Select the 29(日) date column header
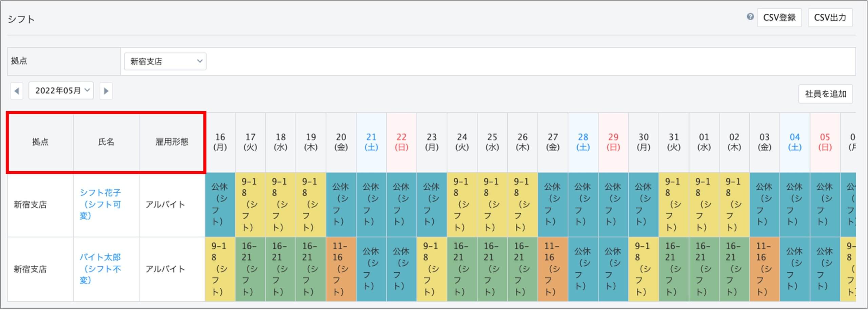This screenshot has width=868, height=310. point(613,142)
